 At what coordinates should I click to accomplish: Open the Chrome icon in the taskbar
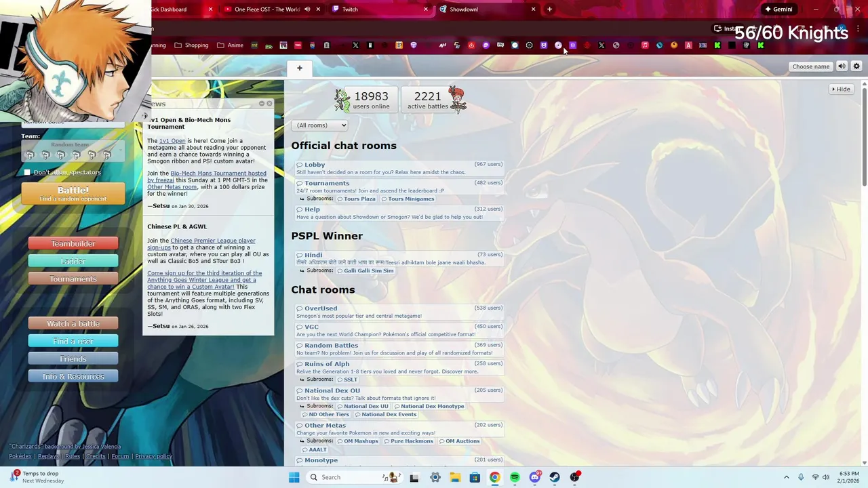[495, 477]
